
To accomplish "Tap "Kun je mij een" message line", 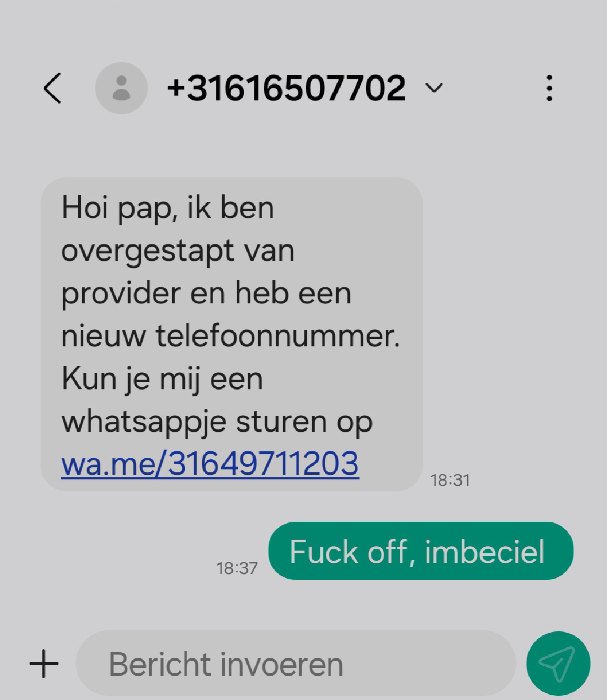I will coord(162,380).
